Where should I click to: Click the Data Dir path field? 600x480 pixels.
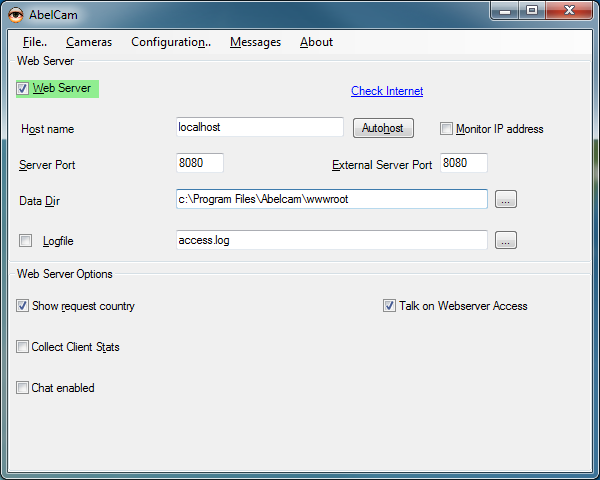(331, 199)
